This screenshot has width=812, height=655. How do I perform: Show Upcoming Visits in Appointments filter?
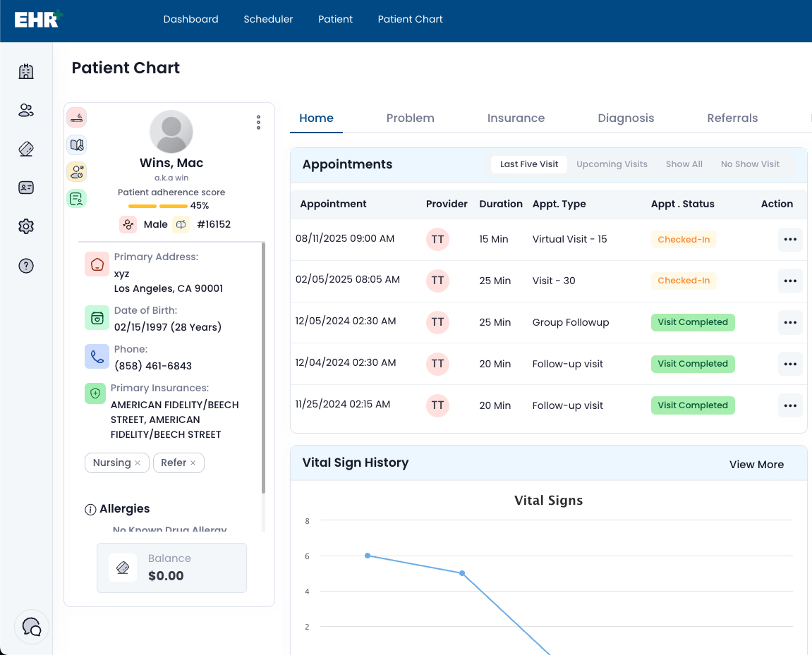click(x=612, y=164)
